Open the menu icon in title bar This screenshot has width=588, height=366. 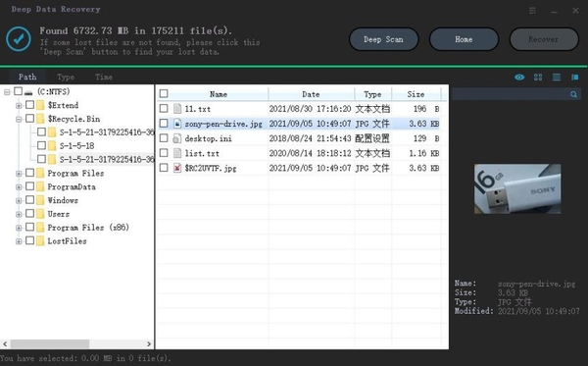[x=532, y=10]
